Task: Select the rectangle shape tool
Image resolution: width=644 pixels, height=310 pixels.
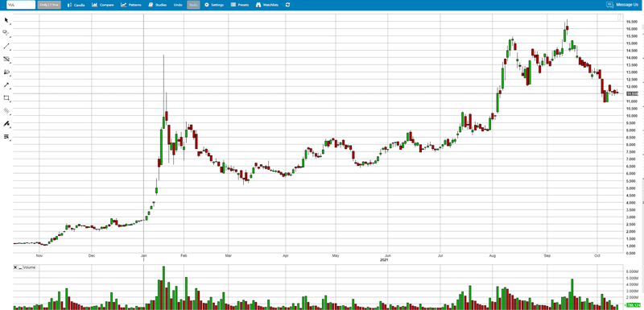Action: (x=6, y=97)
